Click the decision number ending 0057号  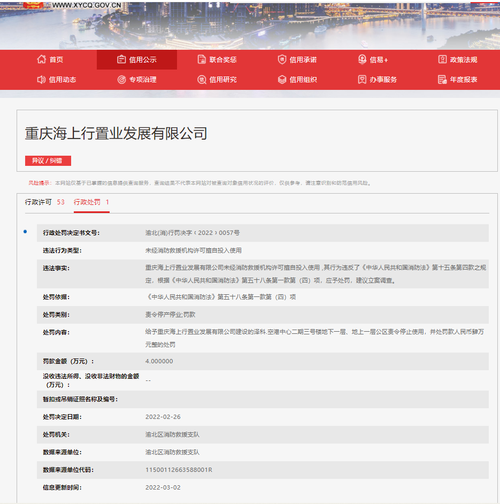[x=192, y=233]
